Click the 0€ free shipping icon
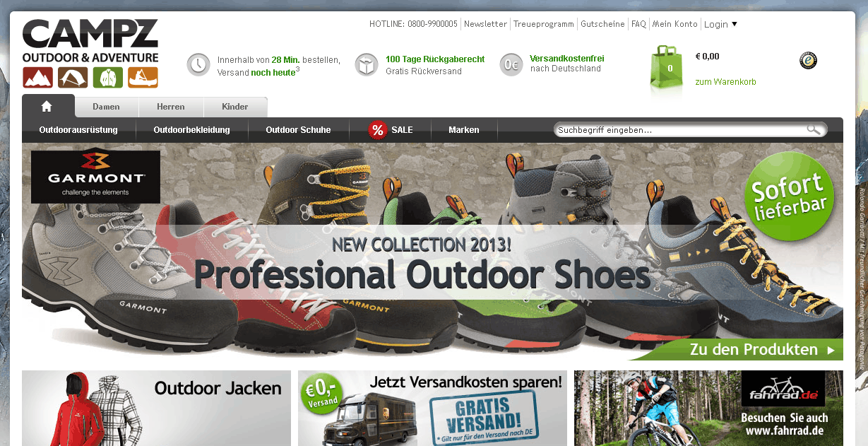The image size is (868, 446). click(511, 64)
